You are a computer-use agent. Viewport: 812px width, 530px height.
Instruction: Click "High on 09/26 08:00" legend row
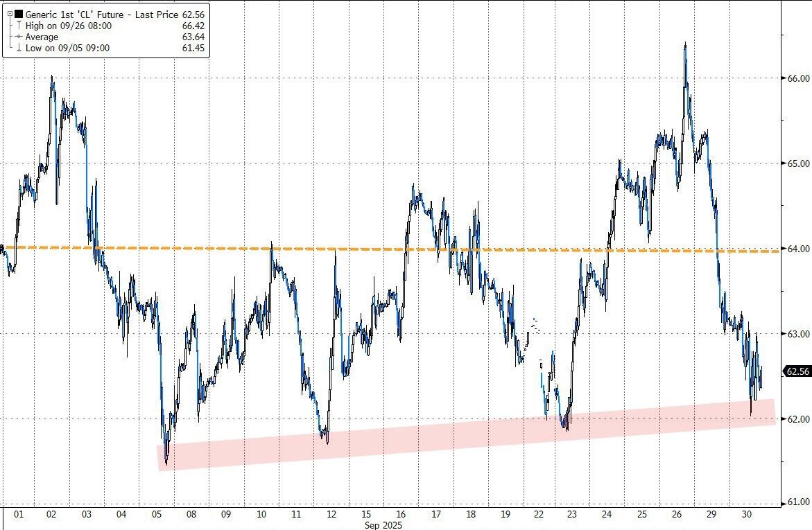(x=69, y=26)
